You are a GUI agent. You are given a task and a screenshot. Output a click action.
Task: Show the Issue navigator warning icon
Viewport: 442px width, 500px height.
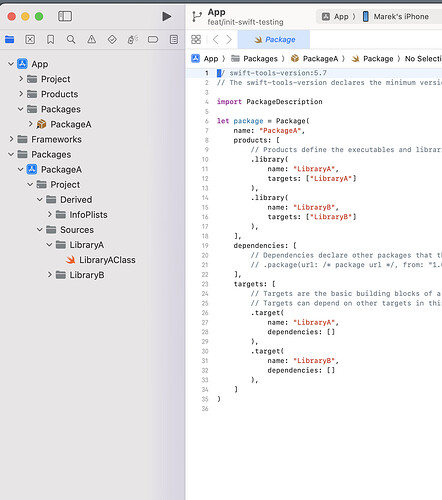click(x=92, y=40)
